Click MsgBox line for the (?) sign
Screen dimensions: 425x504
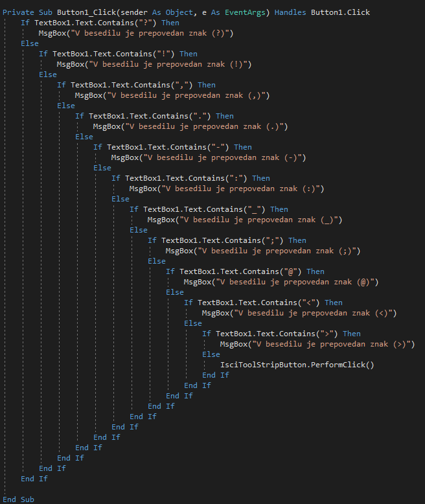(x=135, y=33)
